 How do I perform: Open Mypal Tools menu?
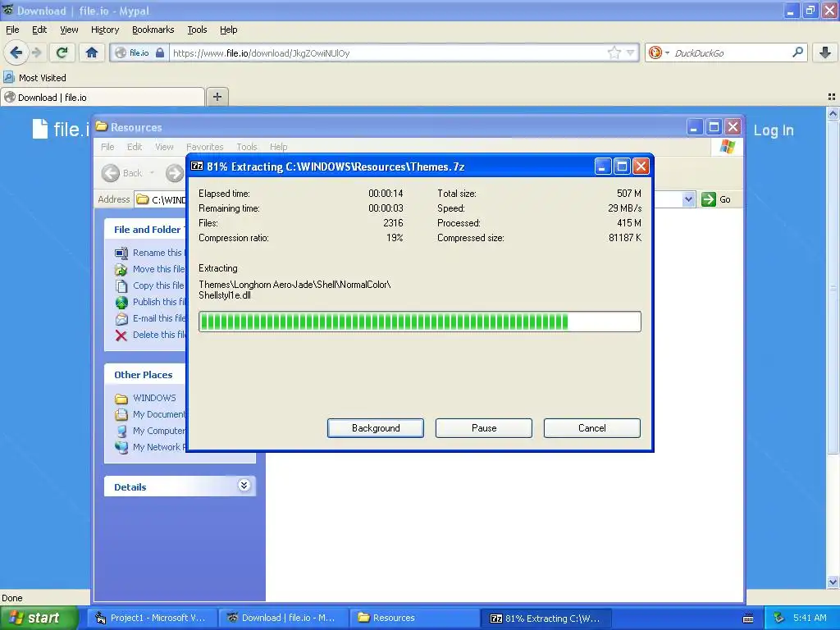tap(197, 30)
